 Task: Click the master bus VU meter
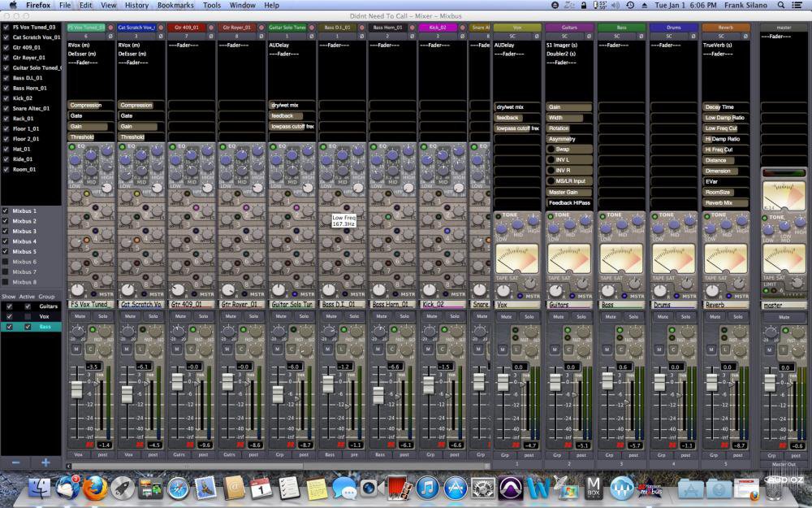[x=784, y=197]
